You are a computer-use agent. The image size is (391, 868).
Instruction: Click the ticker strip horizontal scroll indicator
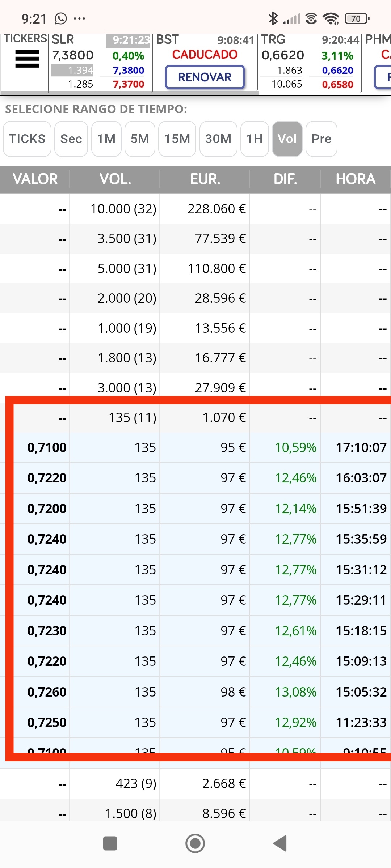[130, 93]
